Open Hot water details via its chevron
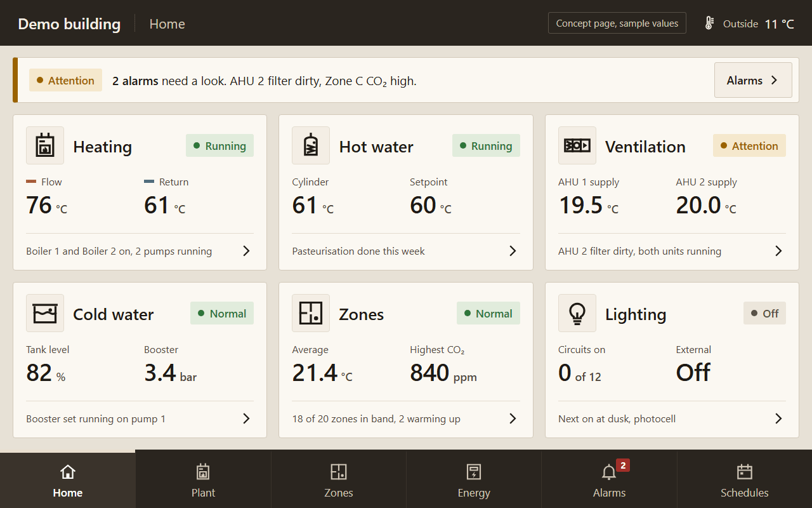 pos(513,251)
